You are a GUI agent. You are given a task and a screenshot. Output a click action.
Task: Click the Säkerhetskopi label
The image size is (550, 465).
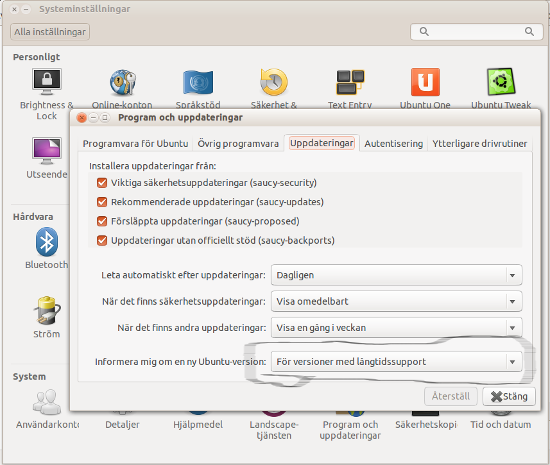coord(426,425)
